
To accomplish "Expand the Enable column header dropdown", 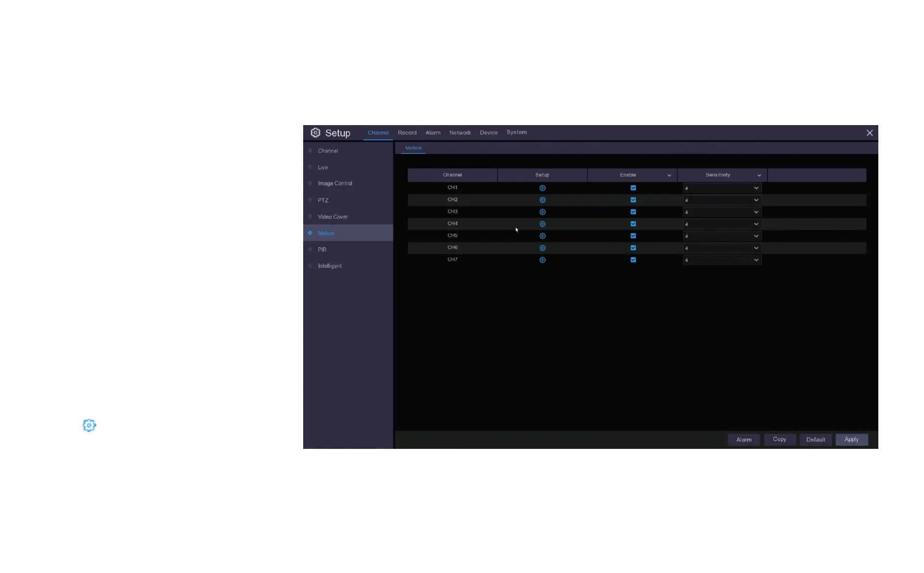I will pyautogui.click(x=669, y=176).
